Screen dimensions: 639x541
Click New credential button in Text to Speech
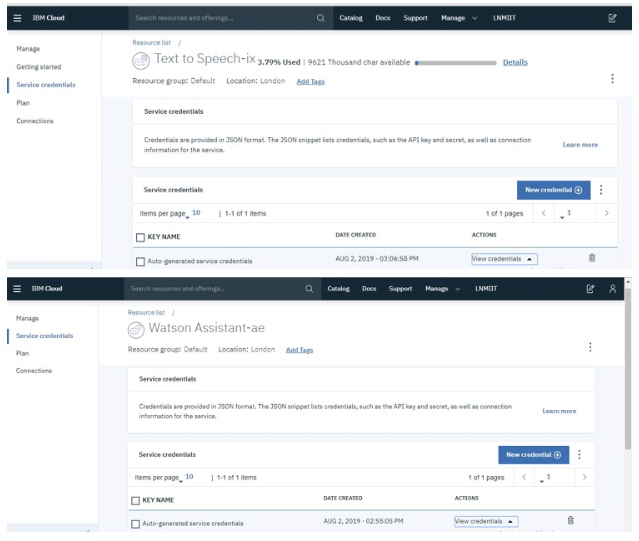[553, 189]
